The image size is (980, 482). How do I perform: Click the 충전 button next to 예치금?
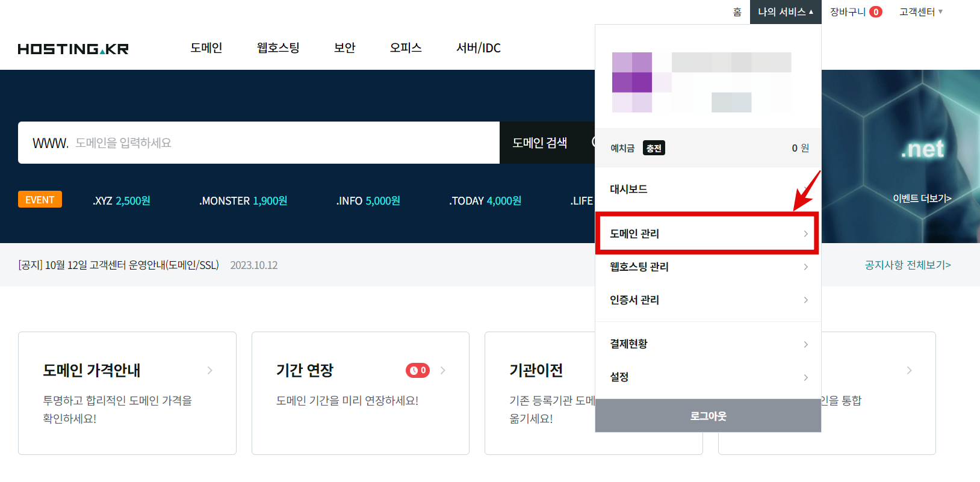click(654, 148)
